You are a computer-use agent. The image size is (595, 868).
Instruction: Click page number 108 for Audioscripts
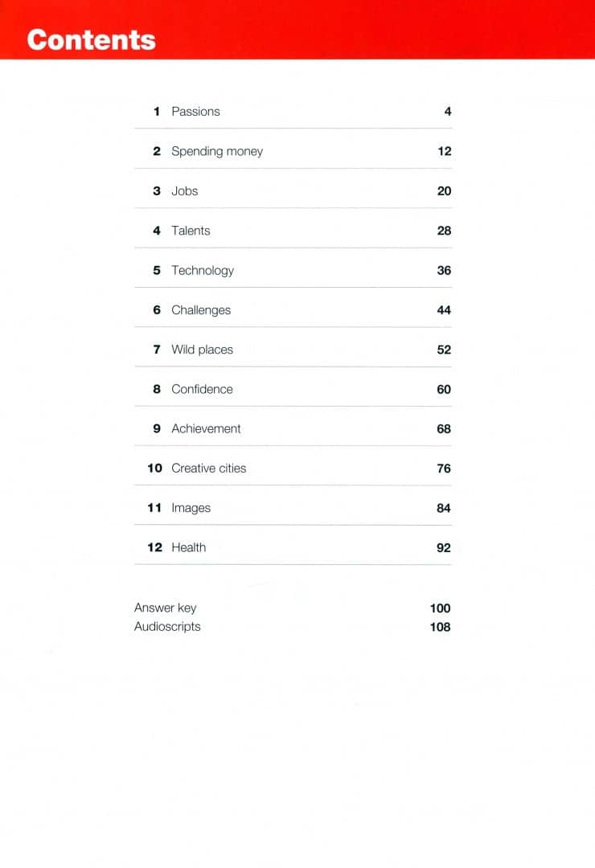pos(441,627)
